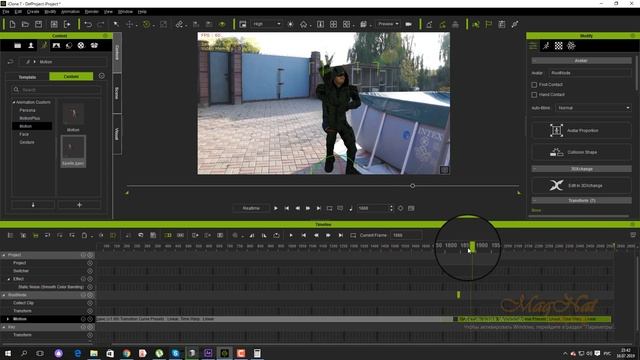Screen dimensions: 640x360
Task: Click the viewport playback scrubber handle
Action: point(413,186)
